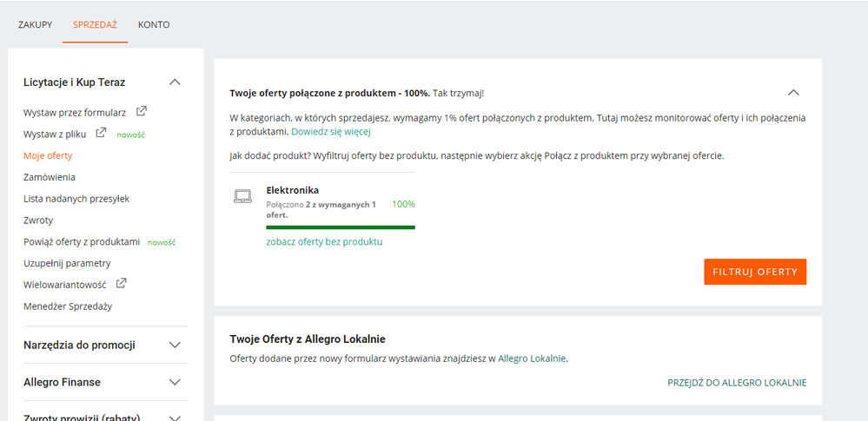Click external link icon beside Wielowariantowość
This screenshot has width=868, height=421.
pos(122,283)
